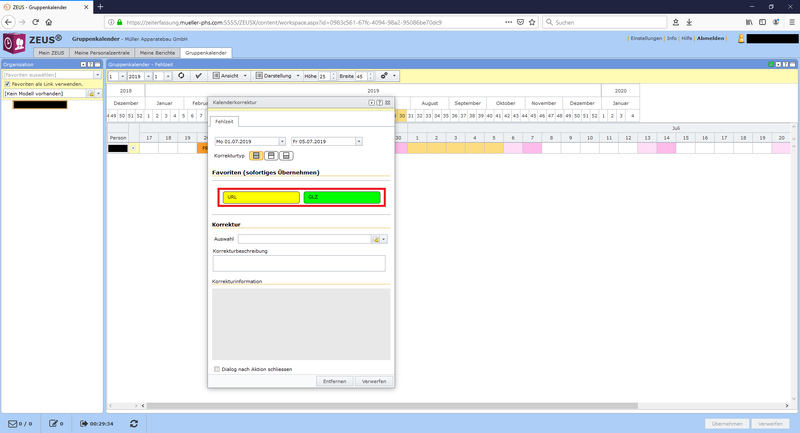Expand the 'Favoriten auswählen' dropdown

tap(97, 74)
